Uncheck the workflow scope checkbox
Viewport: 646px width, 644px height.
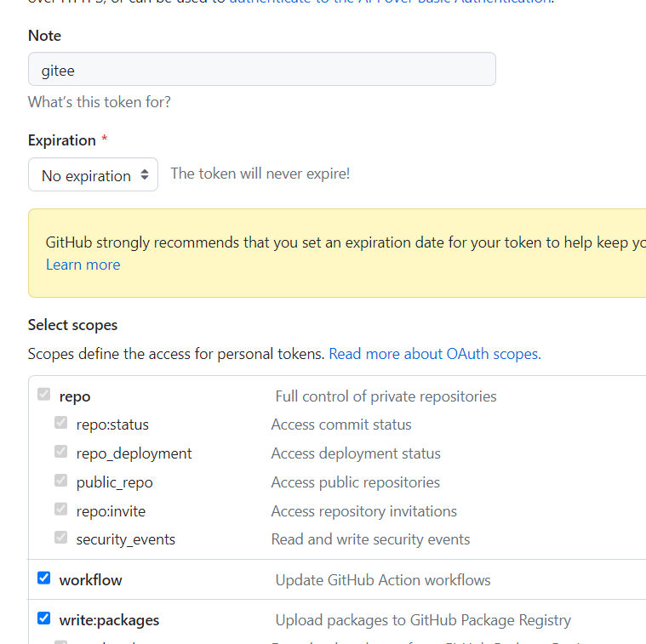pyautogui.click(x=43, y=578)
